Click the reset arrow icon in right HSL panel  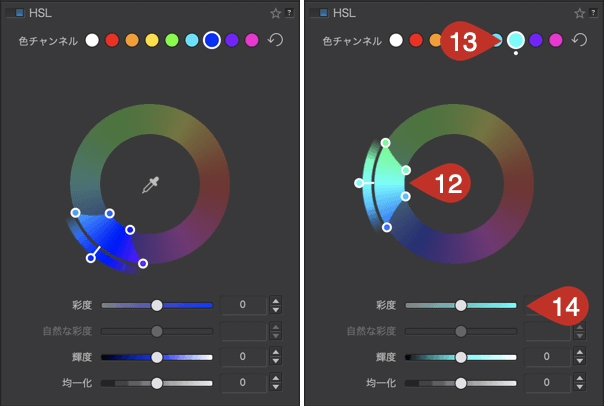tap(579, 40)
